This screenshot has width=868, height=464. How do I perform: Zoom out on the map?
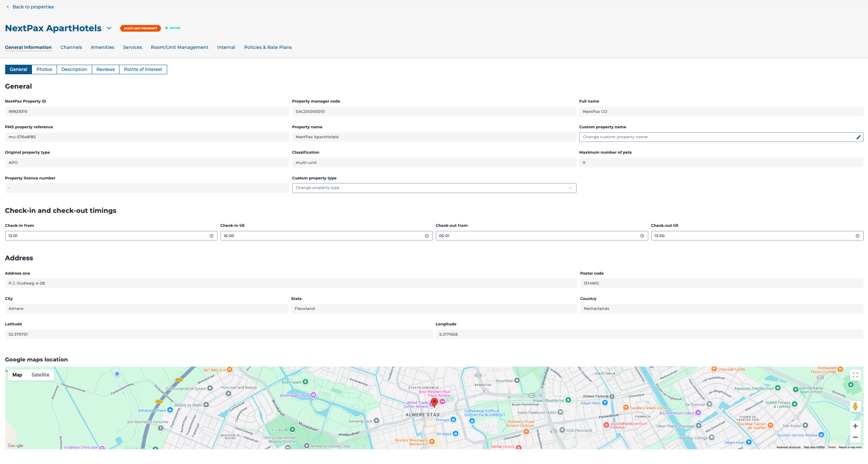pyautogui.click(x=855, y=437)
